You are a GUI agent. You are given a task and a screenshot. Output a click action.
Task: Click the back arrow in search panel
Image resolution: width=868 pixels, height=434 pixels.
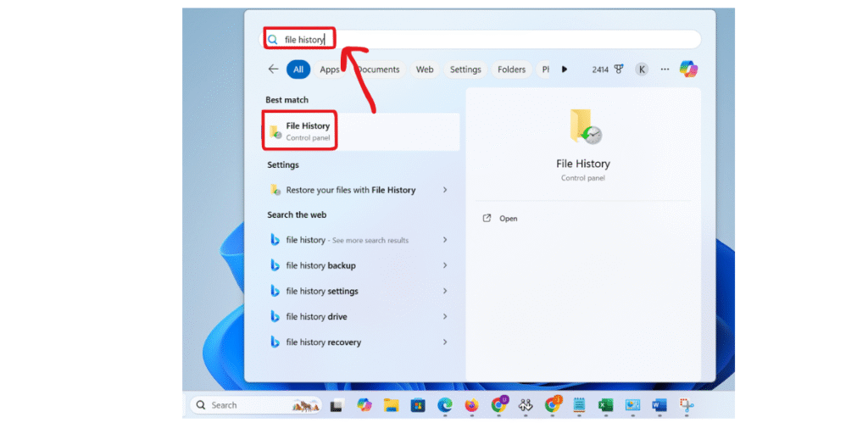[273, 70]
